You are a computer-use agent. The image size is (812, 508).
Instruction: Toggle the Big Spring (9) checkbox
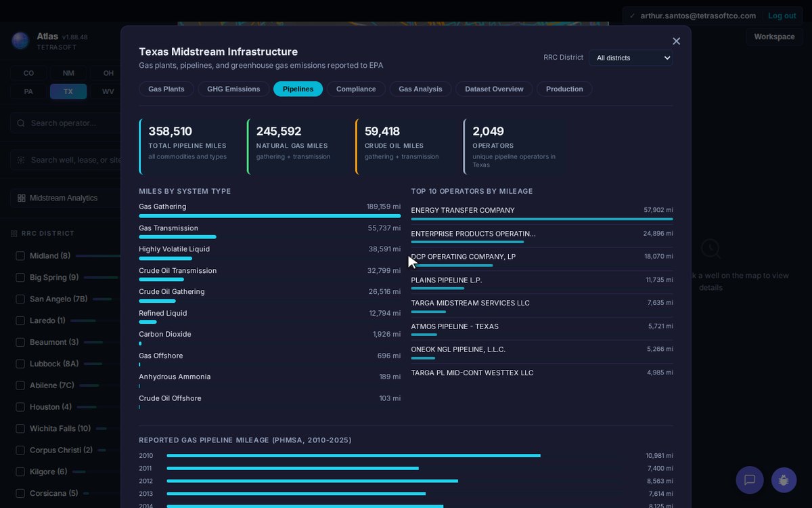20,278
